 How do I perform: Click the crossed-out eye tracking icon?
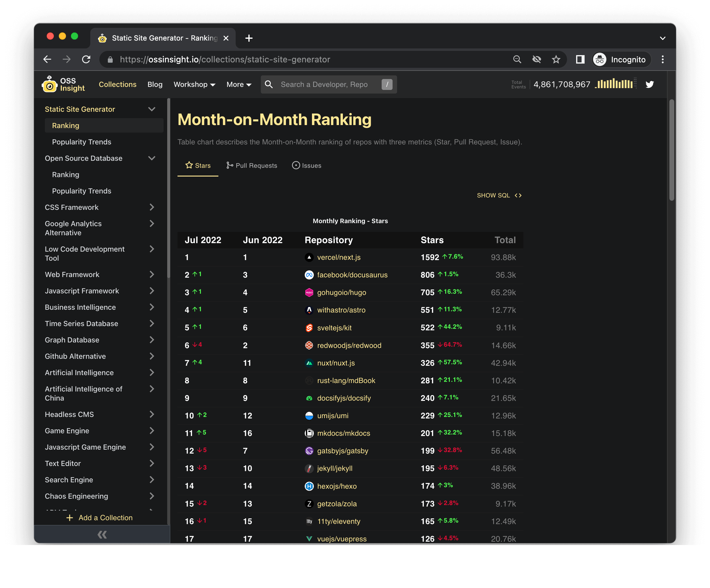tap(536, 59)
